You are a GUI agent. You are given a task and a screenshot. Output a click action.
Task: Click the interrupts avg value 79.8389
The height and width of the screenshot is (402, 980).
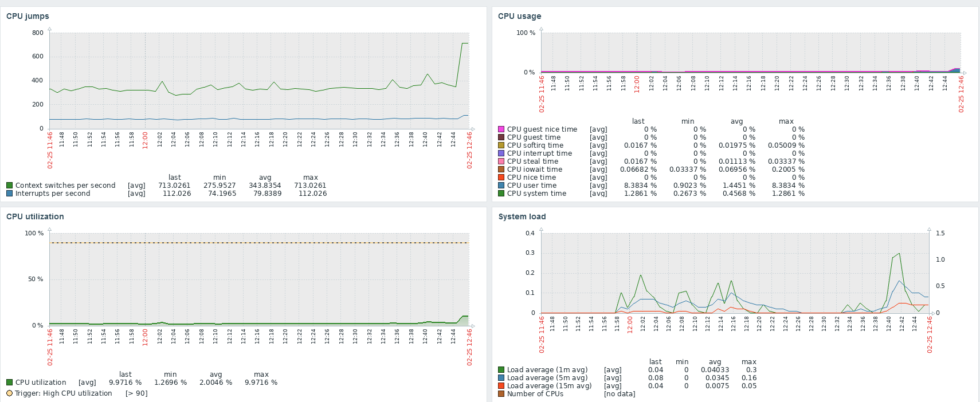pyautogui.click(x=268, y=194)
